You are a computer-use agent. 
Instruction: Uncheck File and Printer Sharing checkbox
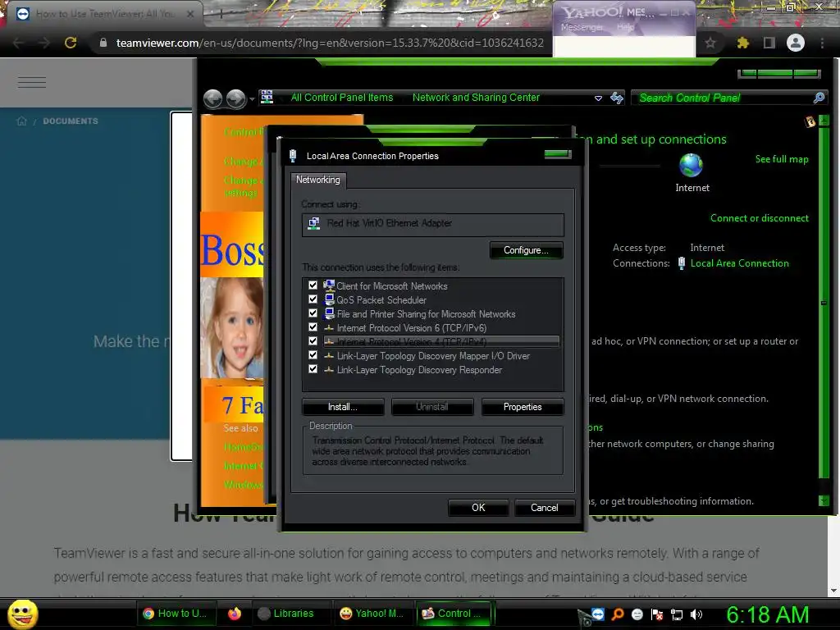coord(313,313)
